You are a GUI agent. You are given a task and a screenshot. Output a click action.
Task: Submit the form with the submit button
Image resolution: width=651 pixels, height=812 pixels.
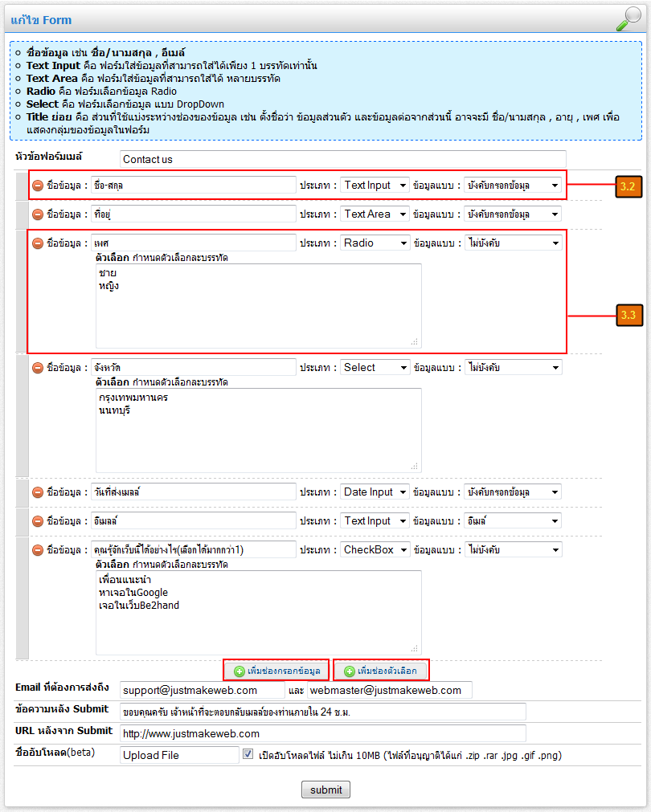coord(326,790)
